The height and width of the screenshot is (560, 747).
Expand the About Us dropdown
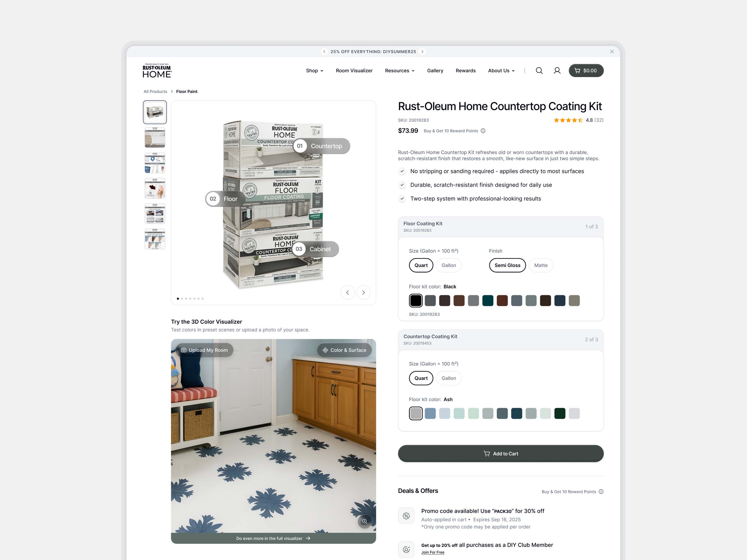click(501, 70)
